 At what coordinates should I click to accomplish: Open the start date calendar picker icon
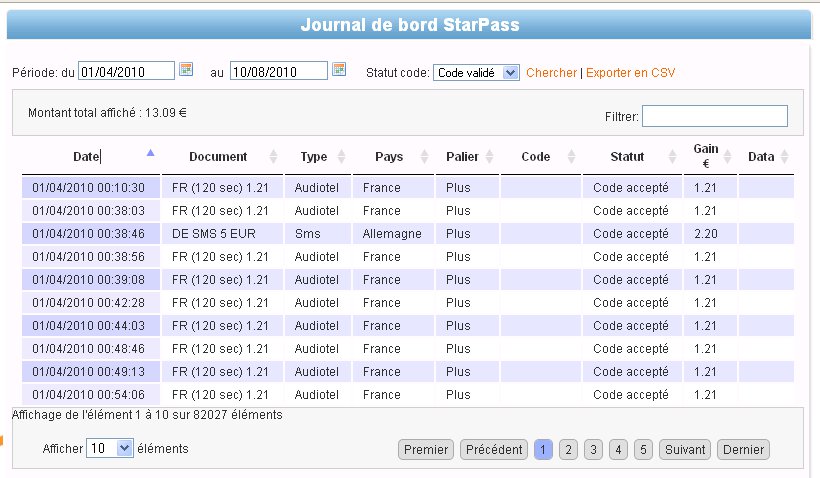point(186,69)
